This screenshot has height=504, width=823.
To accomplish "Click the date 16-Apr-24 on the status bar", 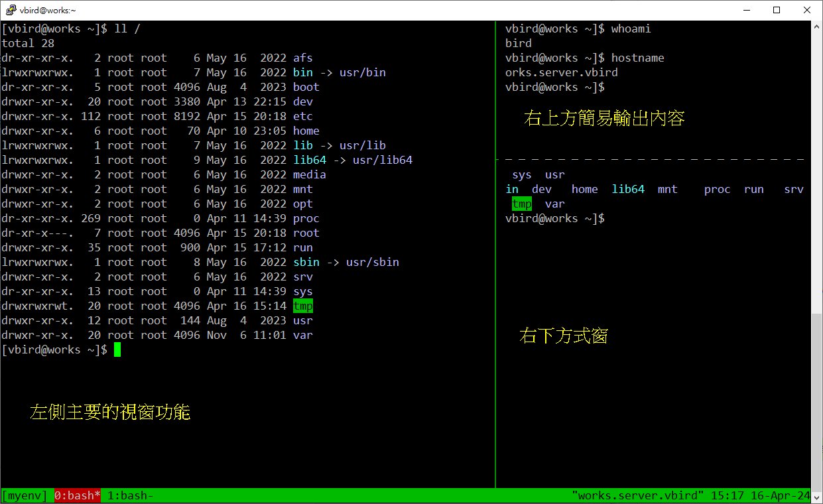I will click(x=780, y=495).
